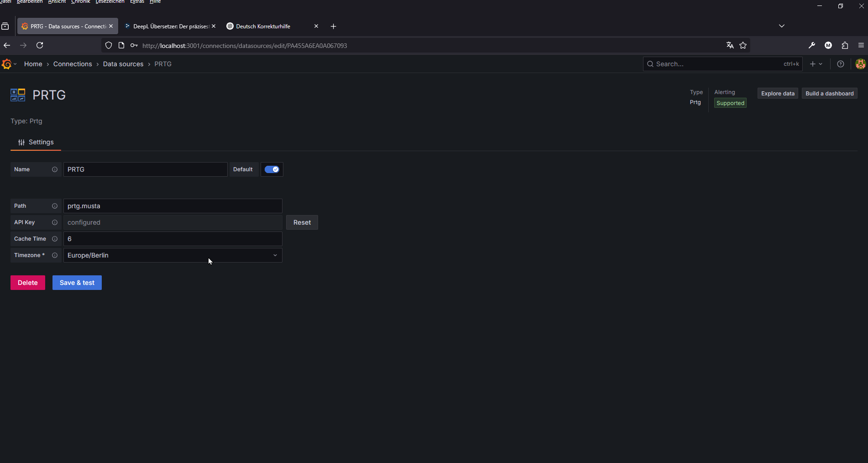Image resolution: width=868 pixels, height=463 pixels.
Task: Click Build a dashboard button
Action: [x=830, y=93]
